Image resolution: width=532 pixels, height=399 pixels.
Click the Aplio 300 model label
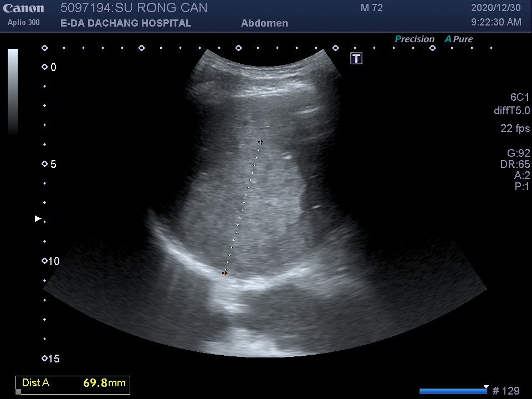click(x=23, y=22)
